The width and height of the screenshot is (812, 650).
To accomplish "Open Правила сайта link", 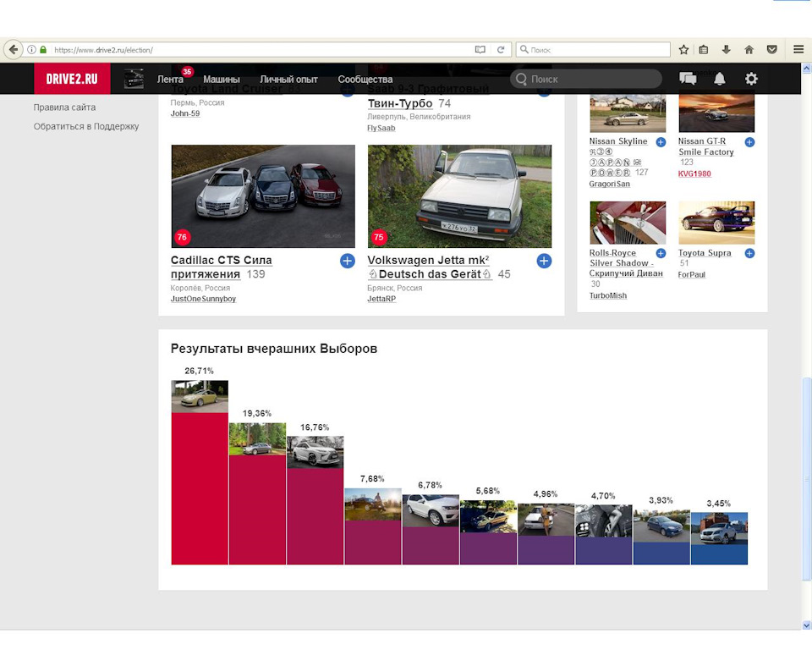I will point(65,107).
